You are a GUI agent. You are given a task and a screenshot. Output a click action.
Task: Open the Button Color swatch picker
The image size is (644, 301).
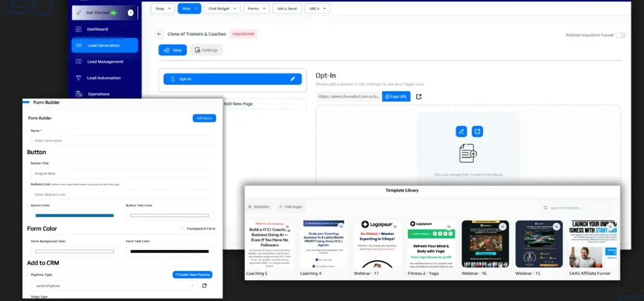click(75, 216)
